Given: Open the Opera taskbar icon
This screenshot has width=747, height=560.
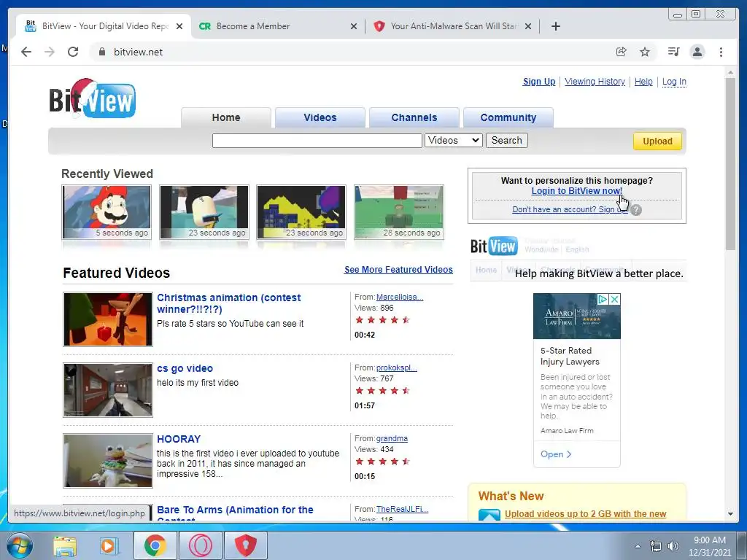Looking at the screenshot, I should (200, 545).
